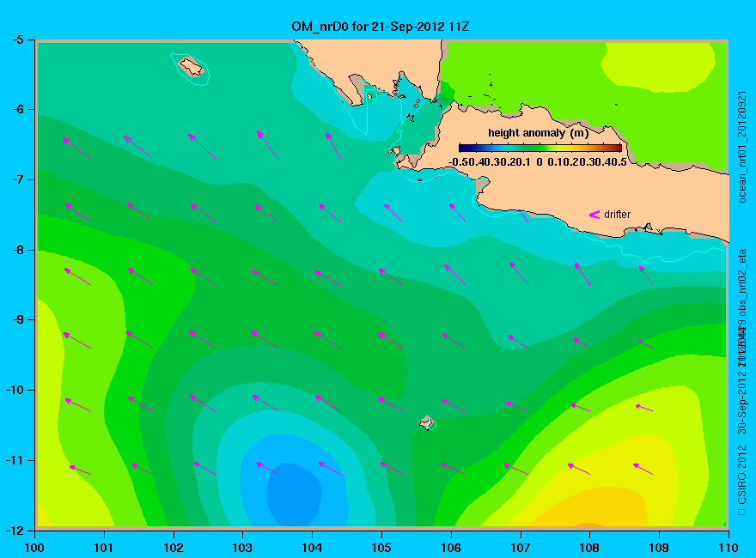Click the obs_nrt02_eta vertical side text
756x558 pixels.
[x=742, y=284]
